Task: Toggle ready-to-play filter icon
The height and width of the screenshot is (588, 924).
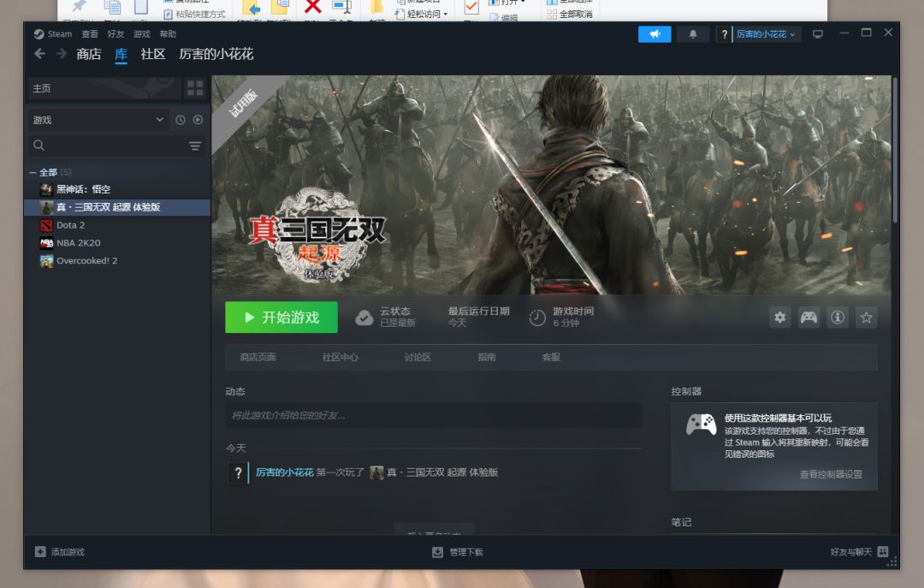Action: pos(198,120)
